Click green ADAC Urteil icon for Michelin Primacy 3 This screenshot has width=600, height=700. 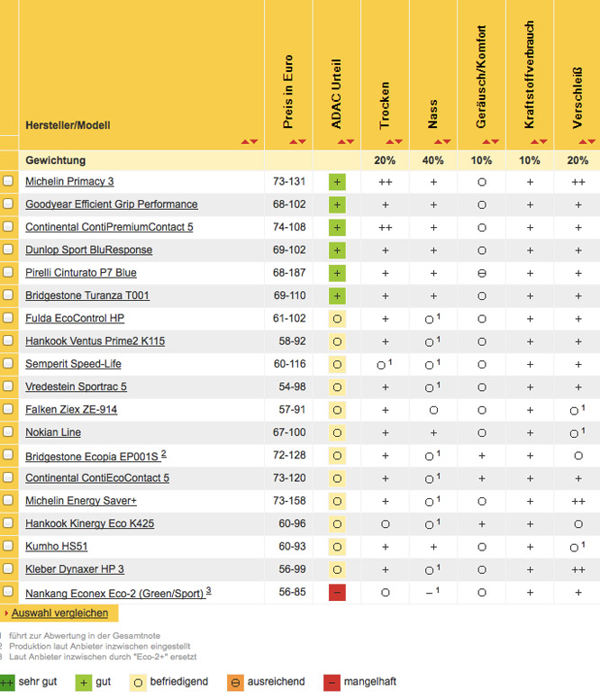point(337,182)
